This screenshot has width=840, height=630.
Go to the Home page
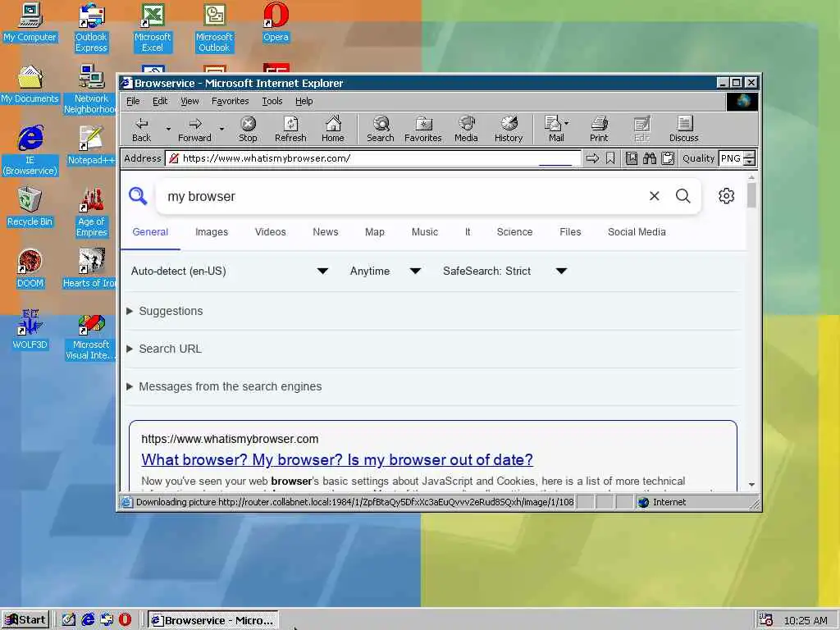point(333,130)
